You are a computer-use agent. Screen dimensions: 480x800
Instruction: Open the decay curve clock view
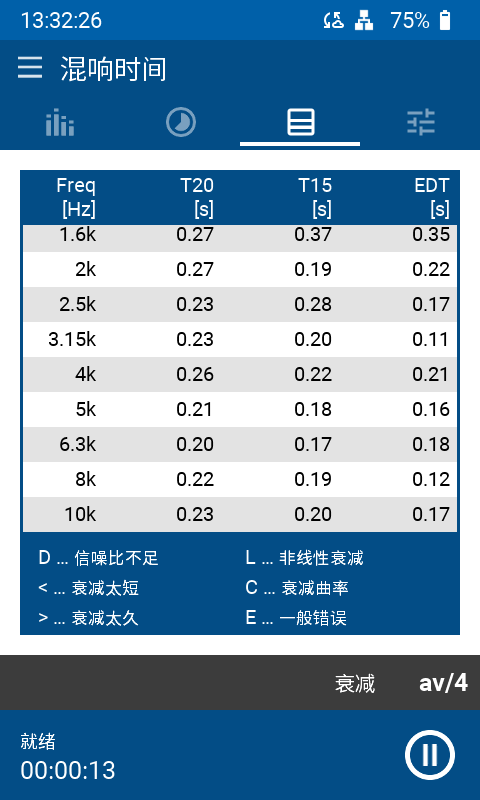[181, 123]
